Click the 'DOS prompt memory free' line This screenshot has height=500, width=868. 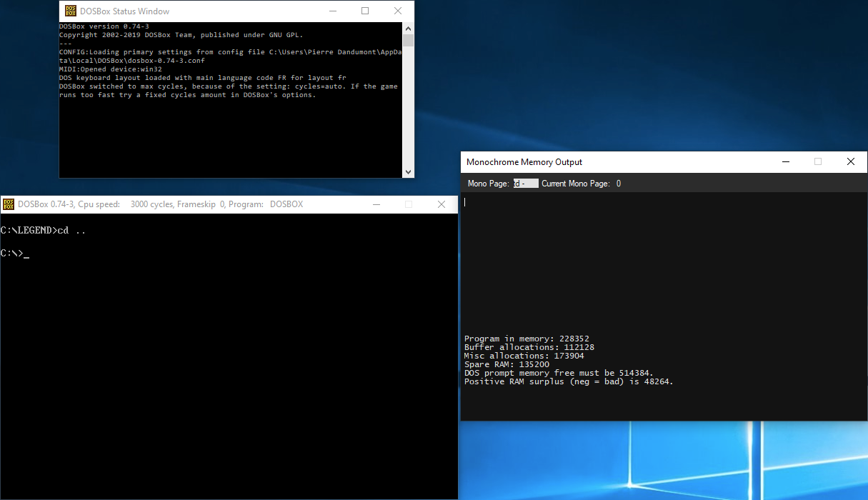[559, 373]
